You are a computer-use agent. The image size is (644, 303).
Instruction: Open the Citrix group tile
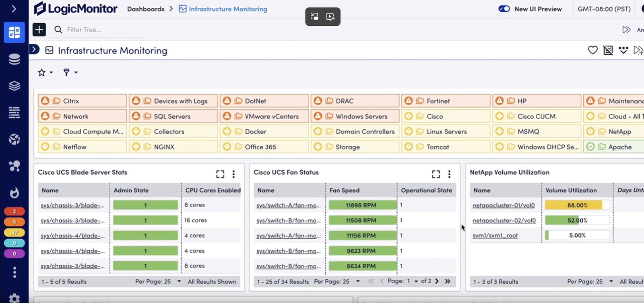pyautogui.click(x=83, y=101)
